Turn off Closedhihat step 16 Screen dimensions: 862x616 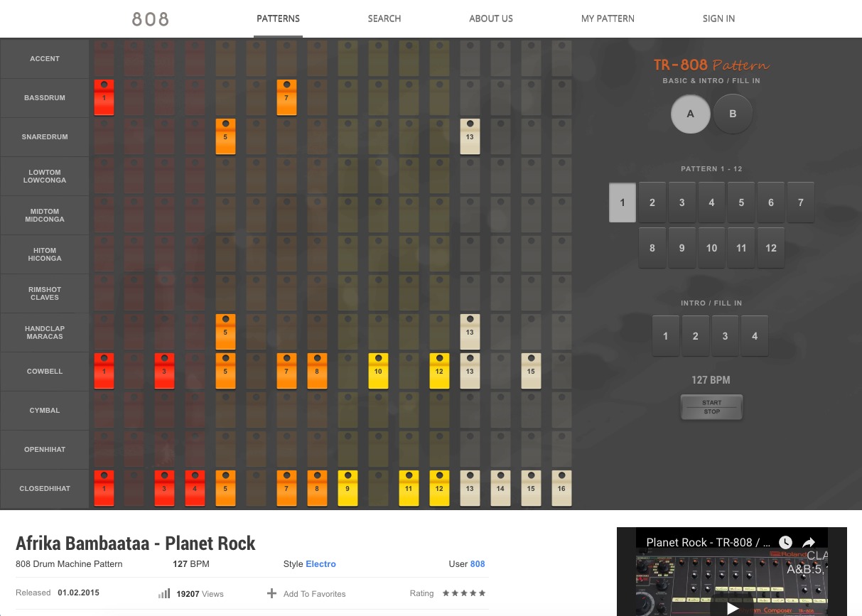(x=561, y=488)
